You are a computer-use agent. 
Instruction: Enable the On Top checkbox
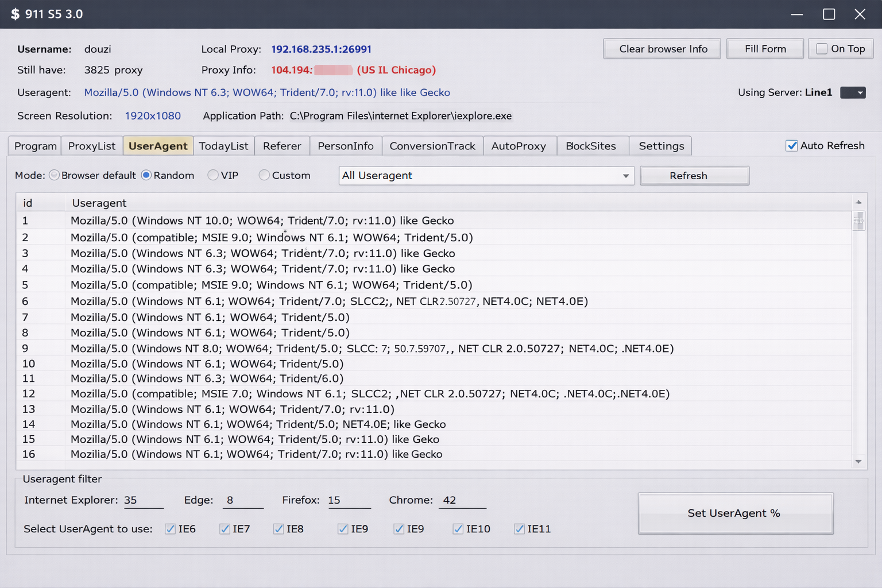coord(821,49)
